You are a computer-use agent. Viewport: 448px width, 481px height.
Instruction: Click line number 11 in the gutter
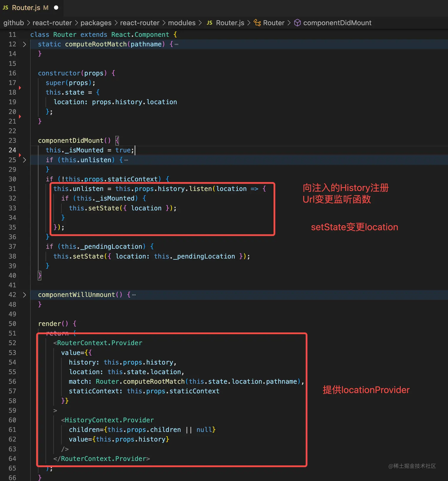[12, 35]
